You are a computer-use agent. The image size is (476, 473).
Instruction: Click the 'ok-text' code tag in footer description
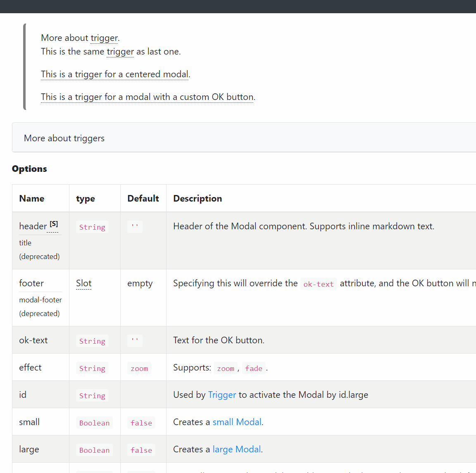coord(319,284)
